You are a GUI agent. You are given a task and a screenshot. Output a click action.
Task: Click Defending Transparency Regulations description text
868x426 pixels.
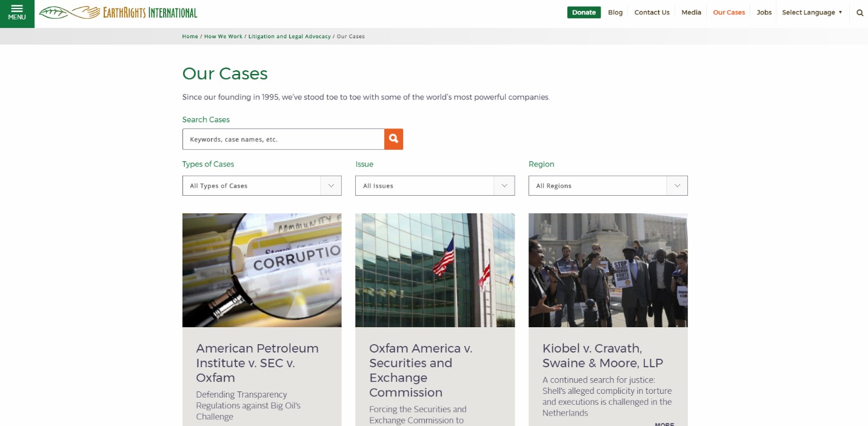pyautogui.click(x=248, y=405)
